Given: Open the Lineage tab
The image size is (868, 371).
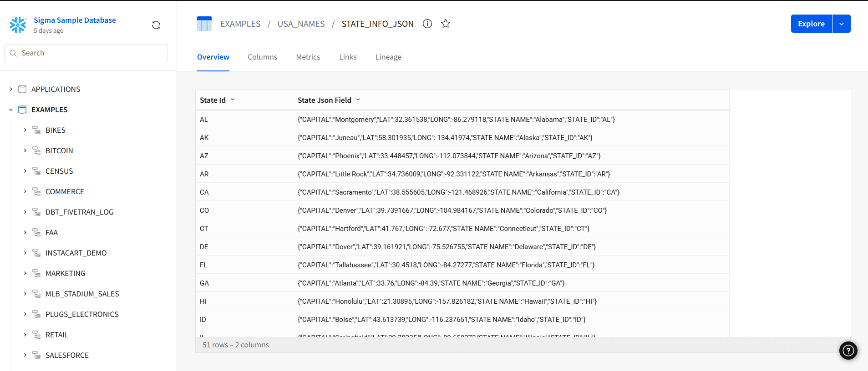Looking at the screenshot, I should coord(388,57).
